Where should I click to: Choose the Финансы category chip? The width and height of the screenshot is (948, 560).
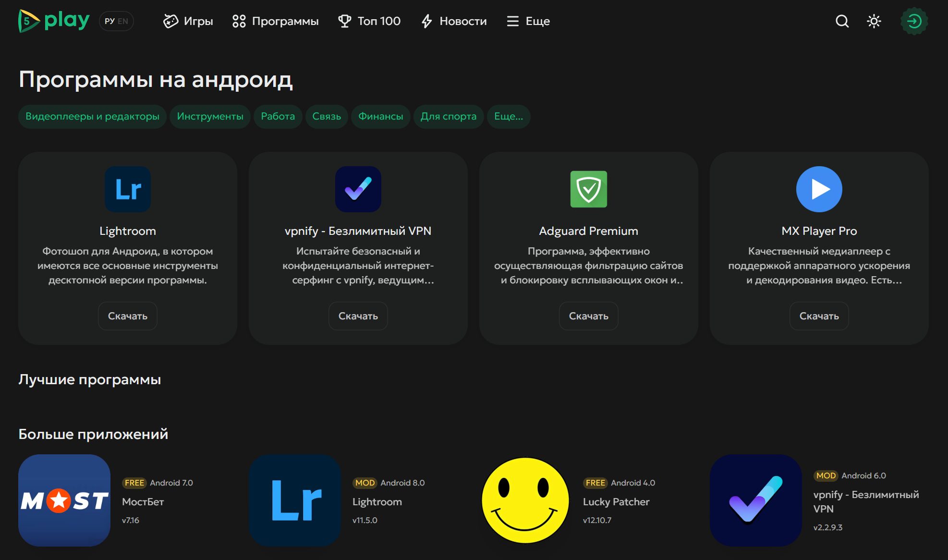tap(381, 116)
